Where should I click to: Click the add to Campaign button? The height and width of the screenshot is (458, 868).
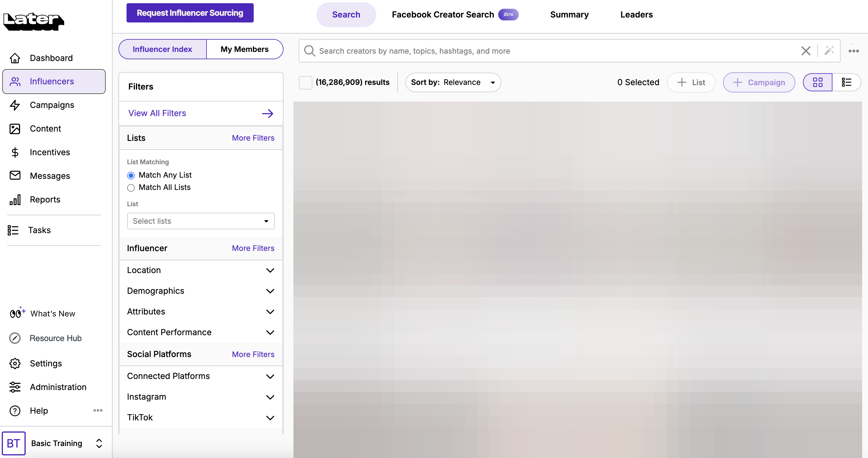(759, 83)
